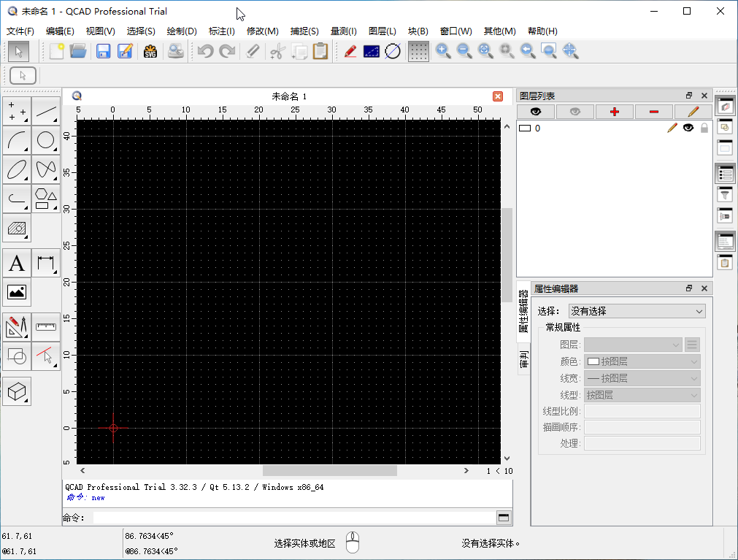Open print preview via printer icon
Image resolution: width=738 pixels, height=560 pixels.
tap(175, 51)
